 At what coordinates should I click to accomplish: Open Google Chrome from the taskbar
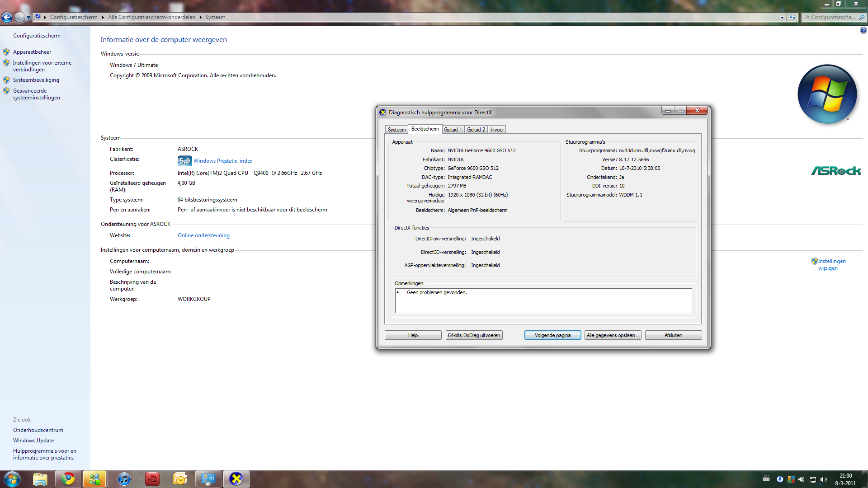point(68,479)
